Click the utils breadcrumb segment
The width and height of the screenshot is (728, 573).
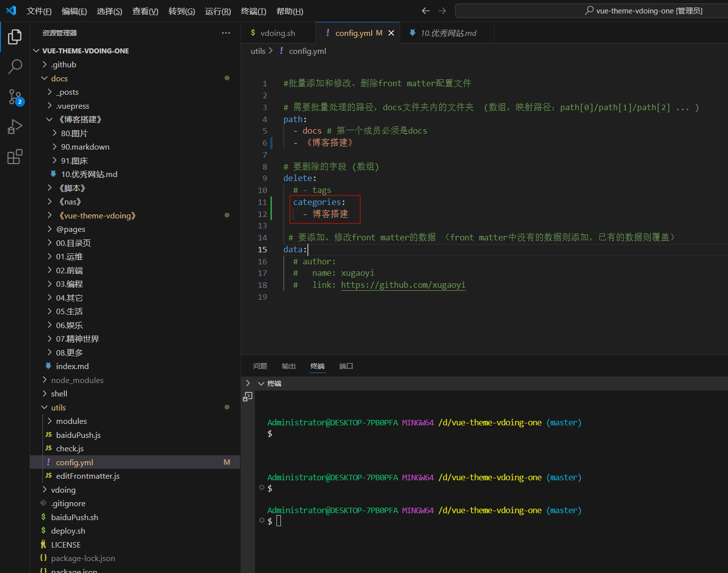point(258,51)
